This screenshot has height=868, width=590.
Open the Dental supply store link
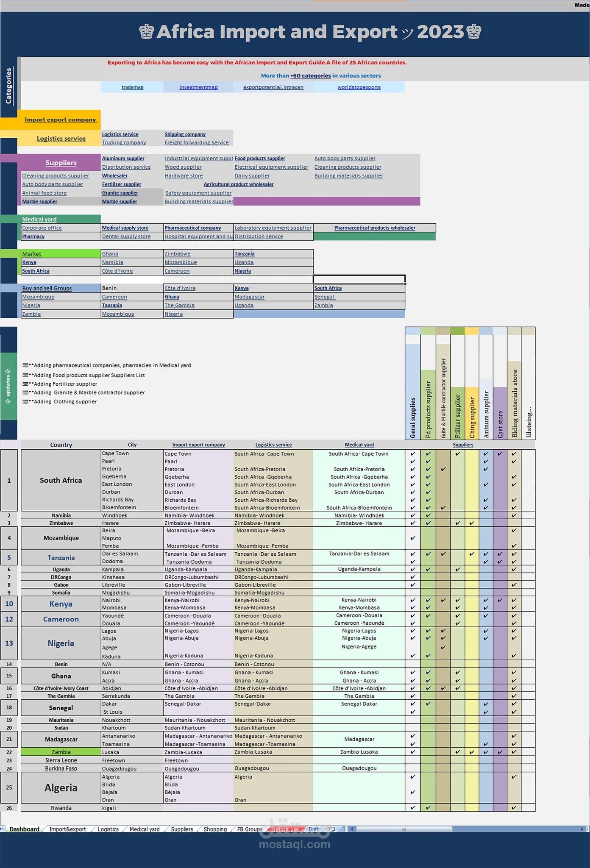pyautogui.click(x=126, y=236)
